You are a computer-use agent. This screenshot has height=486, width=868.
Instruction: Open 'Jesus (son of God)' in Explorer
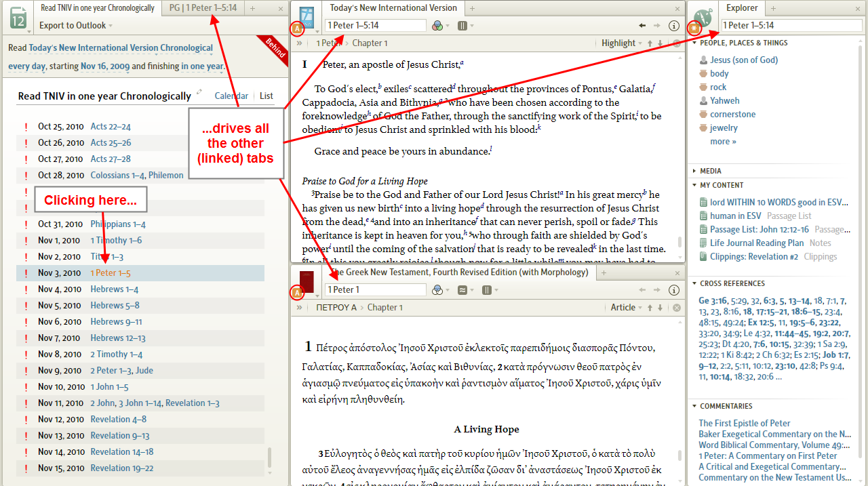click(x=744, y=60)
